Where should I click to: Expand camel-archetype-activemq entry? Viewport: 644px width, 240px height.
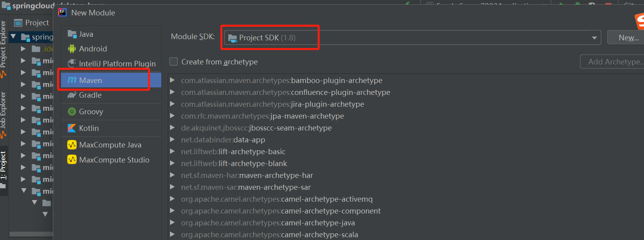point(172,199)
